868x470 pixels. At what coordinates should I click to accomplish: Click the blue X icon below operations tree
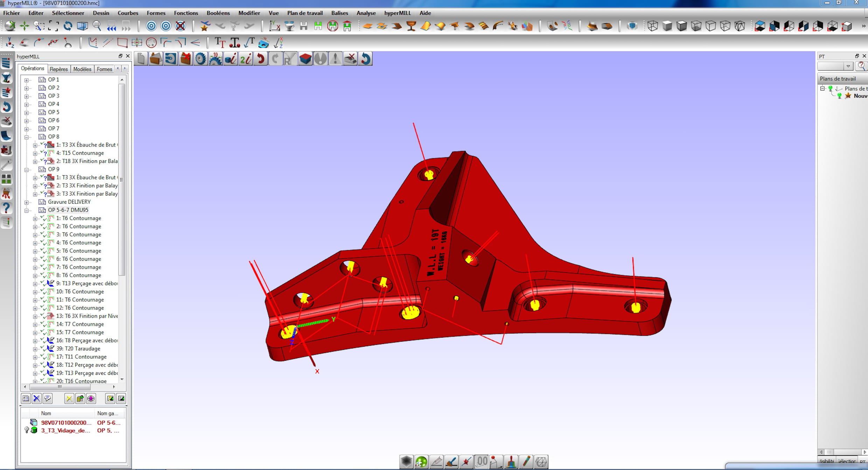[37, 398]
